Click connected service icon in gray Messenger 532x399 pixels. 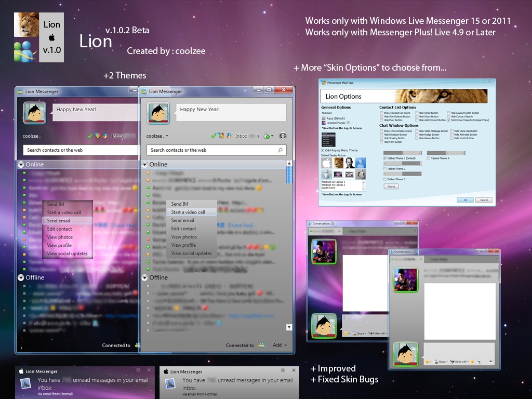(x=262, y=345)
